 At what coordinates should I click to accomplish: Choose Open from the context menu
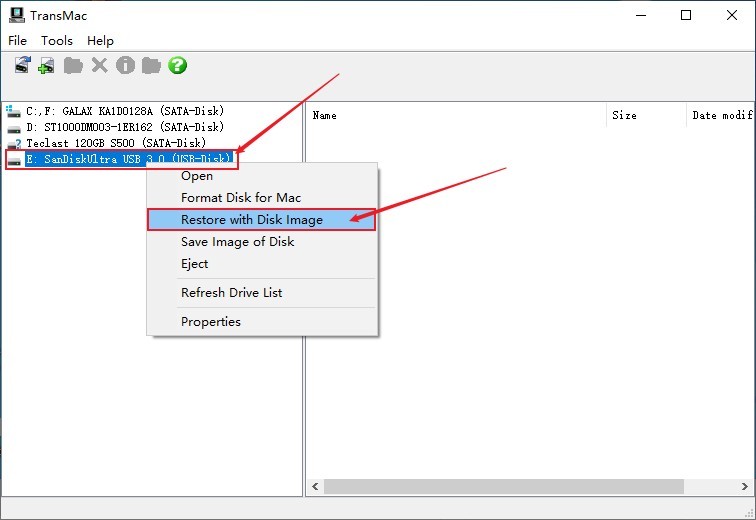point(262,176)
